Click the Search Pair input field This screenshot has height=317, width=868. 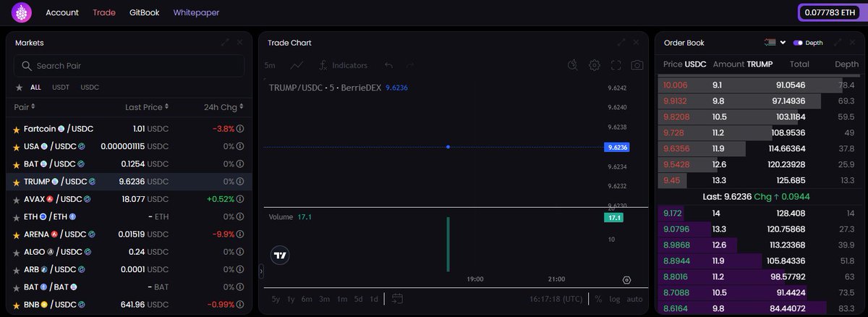(129, 66)
